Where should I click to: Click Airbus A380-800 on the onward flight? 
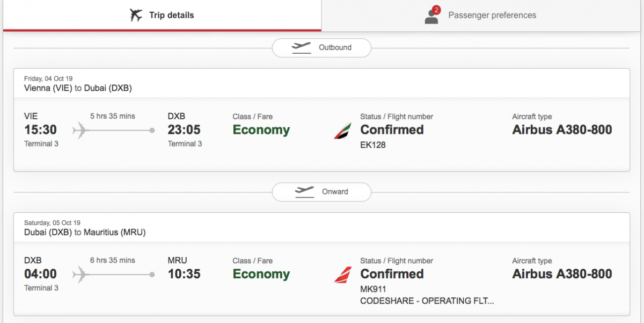[562, 274]
